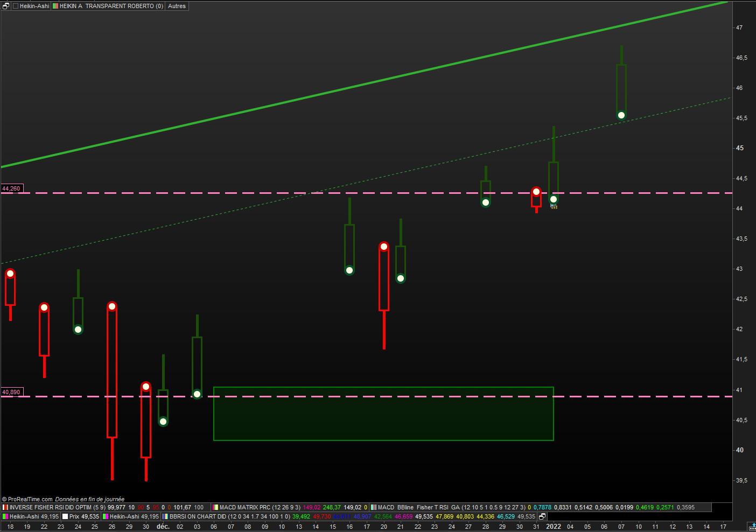Click the cyan value 46,529
This screenshot has width=756, height=532.
[x=506, y=516]
